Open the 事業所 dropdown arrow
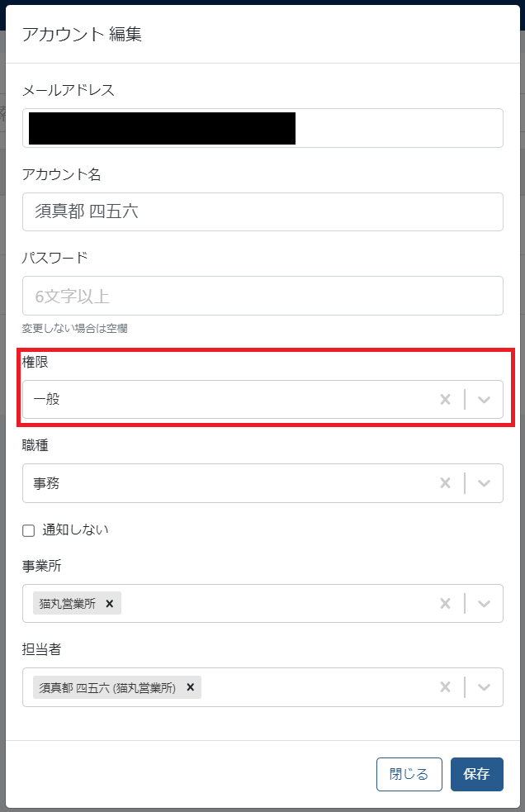The image size is (525, 812). pos(484,603)
